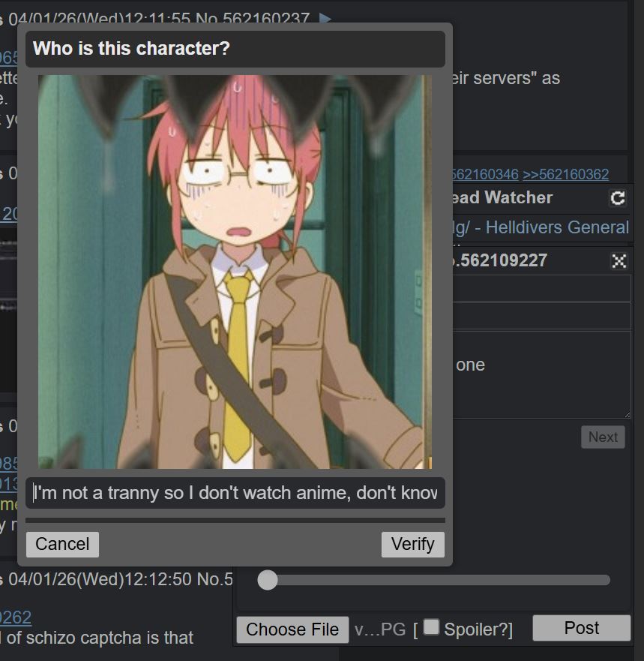Click the captcha answer text field

tap(235, 493)
